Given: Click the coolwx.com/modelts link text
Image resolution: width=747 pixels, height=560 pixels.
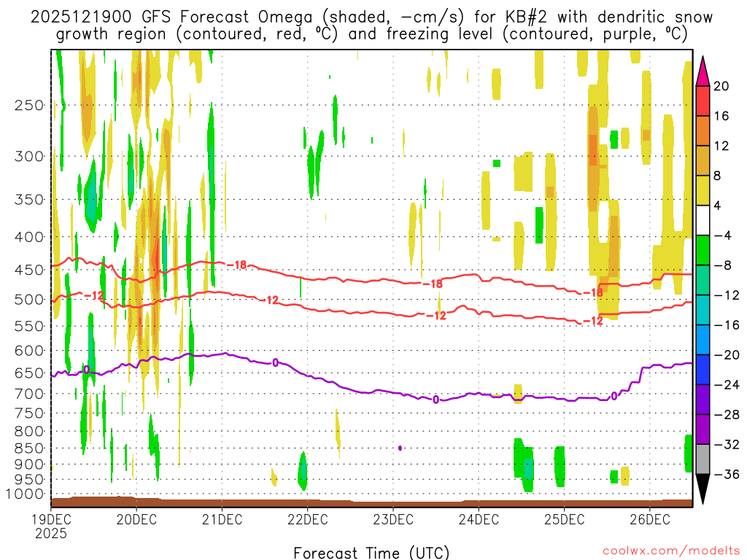Looking at the screenshot, I should (671, 551).
